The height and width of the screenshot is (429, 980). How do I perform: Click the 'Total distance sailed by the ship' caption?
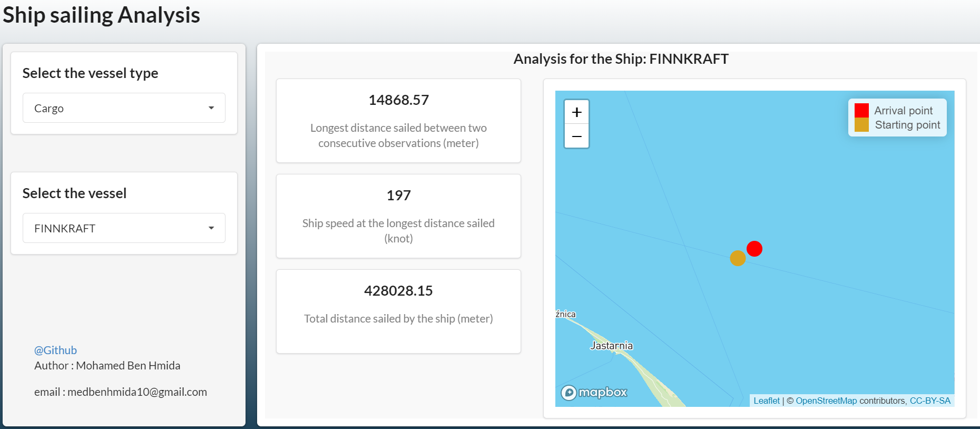click(398, 319)
